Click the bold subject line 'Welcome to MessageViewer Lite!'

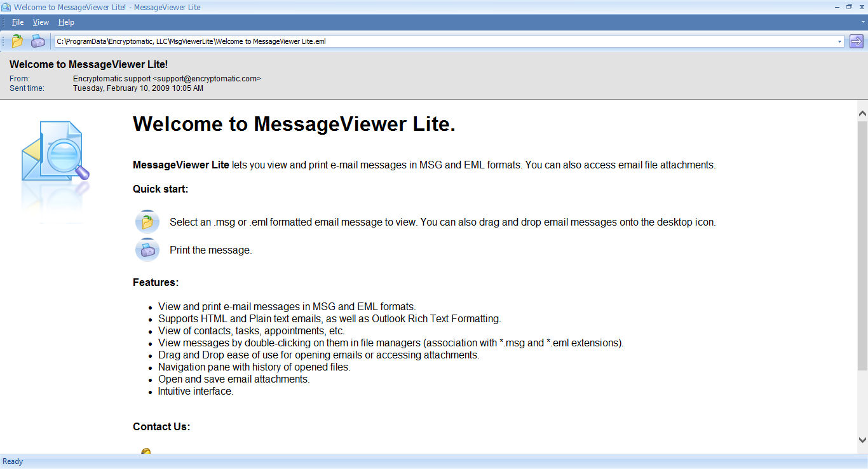pos(88,64)
